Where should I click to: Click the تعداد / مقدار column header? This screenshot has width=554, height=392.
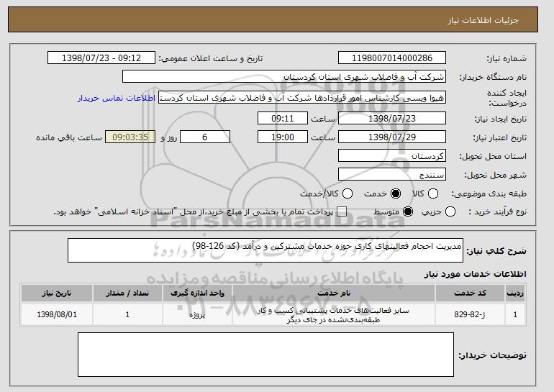[x=127, y=293]
